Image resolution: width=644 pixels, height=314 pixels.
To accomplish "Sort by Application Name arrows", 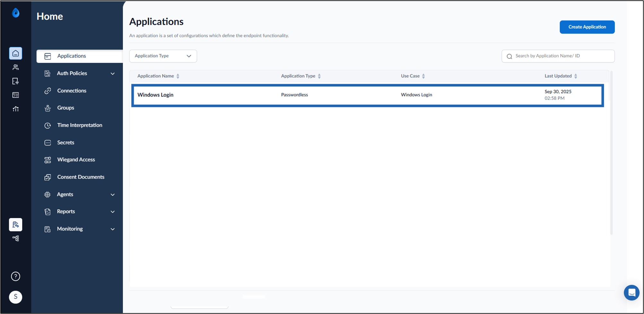I will pyautogui.click(x=178, y=76).
